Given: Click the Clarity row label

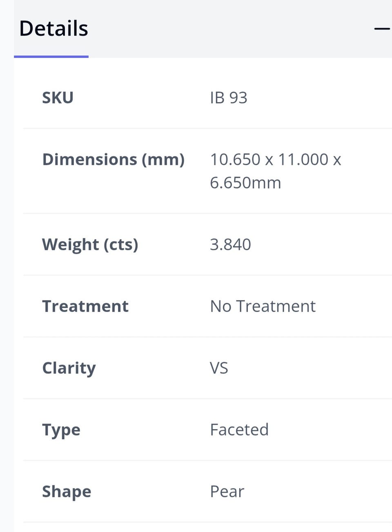Looking at the screenshot, I should (x=69, y=368).
